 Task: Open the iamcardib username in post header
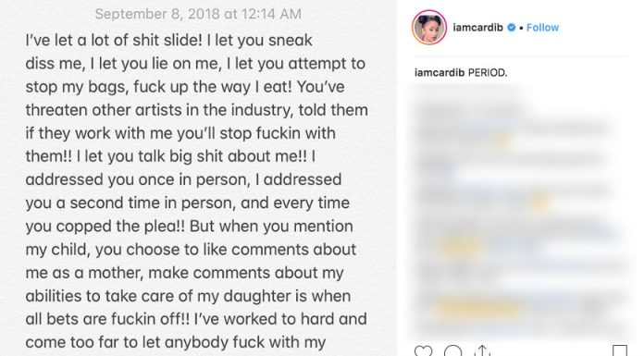click(477, 28)
